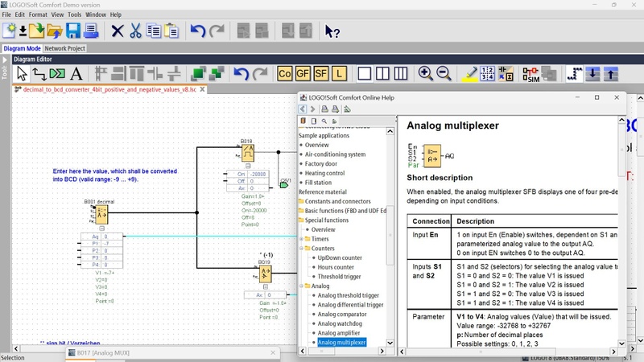Click the Zoom in magnifier icon

click(425, 74)
